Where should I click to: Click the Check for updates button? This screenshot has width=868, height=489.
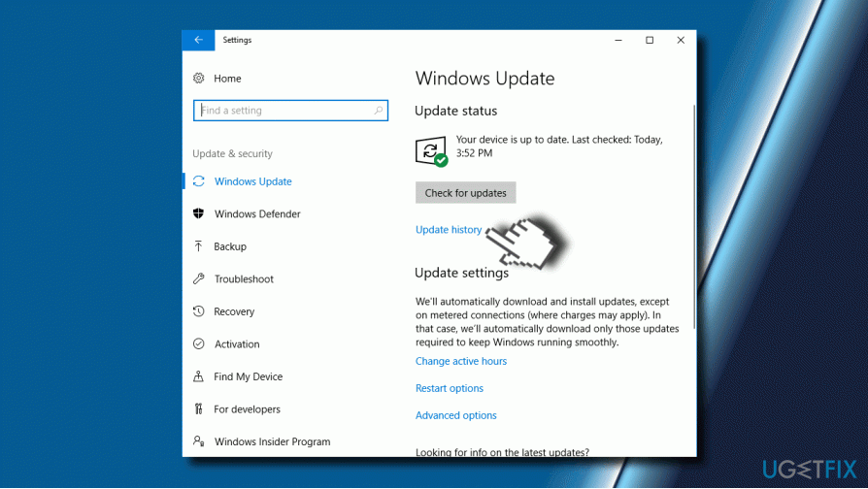pyautogui.click(x=465, y=193)
